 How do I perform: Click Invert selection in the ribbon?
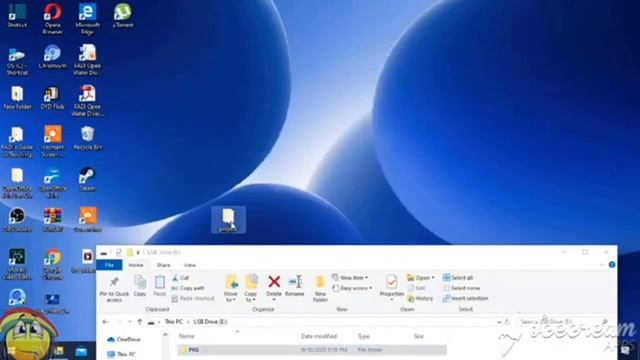click(x=465, y=298)
